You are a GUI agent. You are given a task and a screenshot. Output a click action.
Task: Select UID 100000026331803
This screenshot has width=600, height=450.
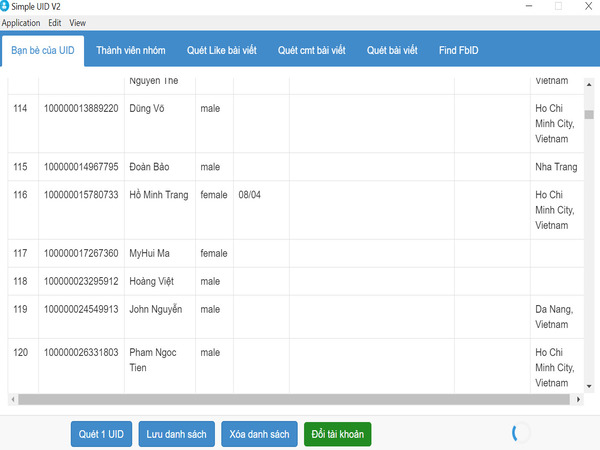[x=81, y=352]
